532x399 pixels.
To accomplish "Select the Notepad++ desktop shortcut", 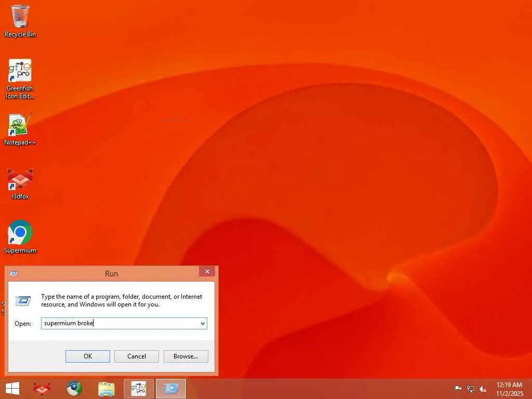I will click(20, 129).
